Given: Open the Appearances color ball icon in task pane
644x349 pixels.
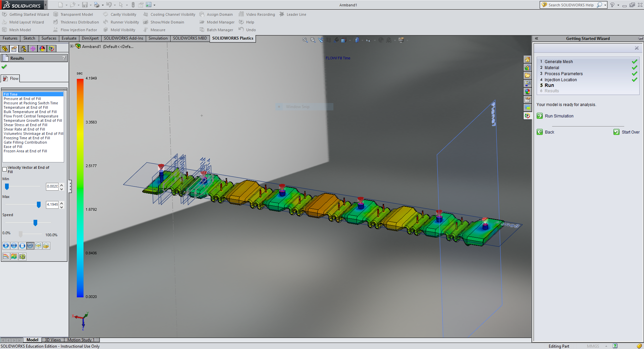Looking at the screenshot, I should coord(528,91).
